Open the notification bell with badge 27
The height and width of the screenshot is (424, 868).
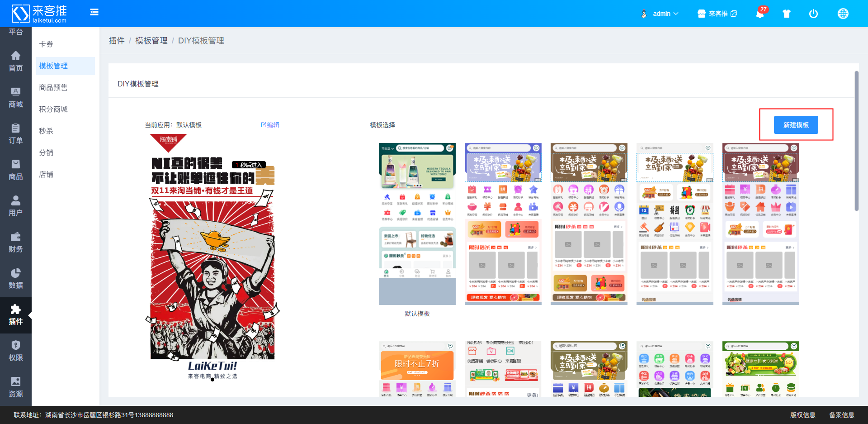tap(760, 13)
